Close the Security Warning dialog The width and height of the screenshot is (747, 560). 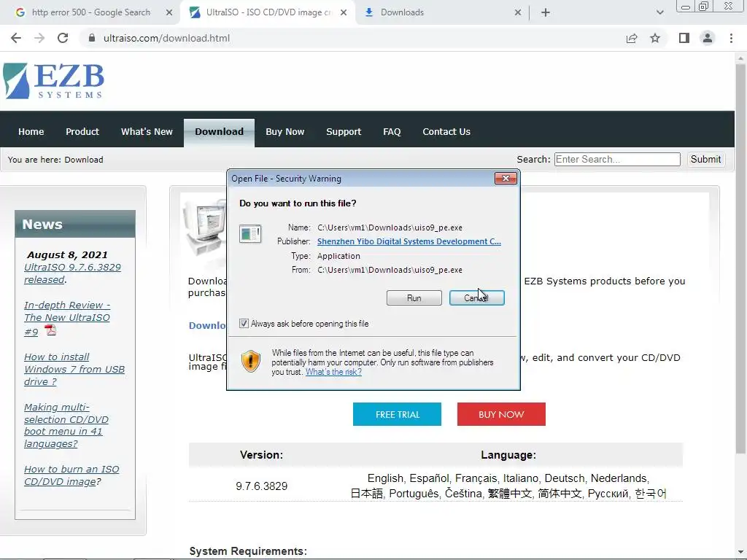tap(506, 178)
